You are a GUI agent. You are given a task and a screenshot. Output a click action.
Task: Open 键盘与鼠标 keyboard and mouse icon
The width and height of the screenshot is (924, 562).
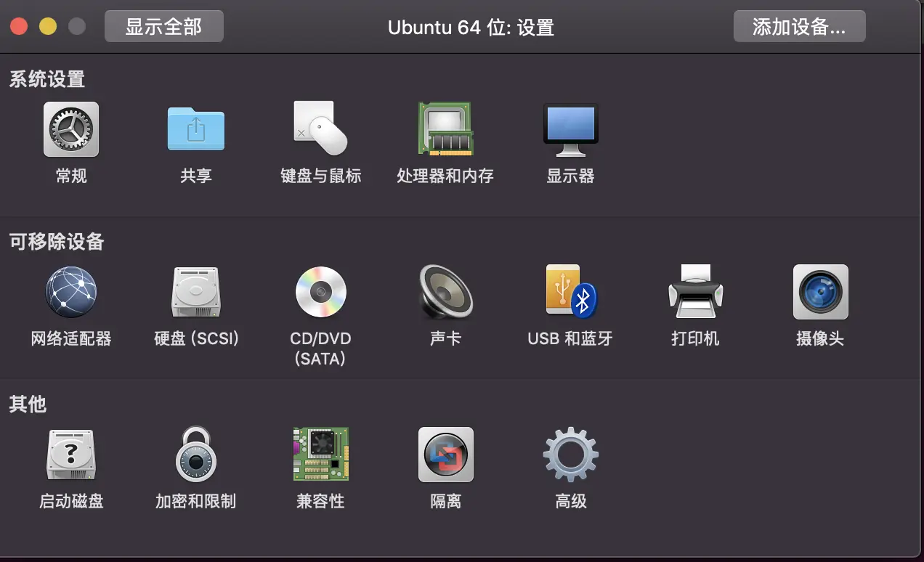[320, 129]
